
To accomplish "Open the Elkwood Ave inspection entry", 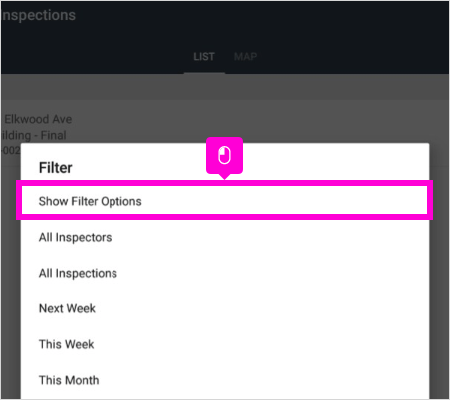I will click(38, 119).
